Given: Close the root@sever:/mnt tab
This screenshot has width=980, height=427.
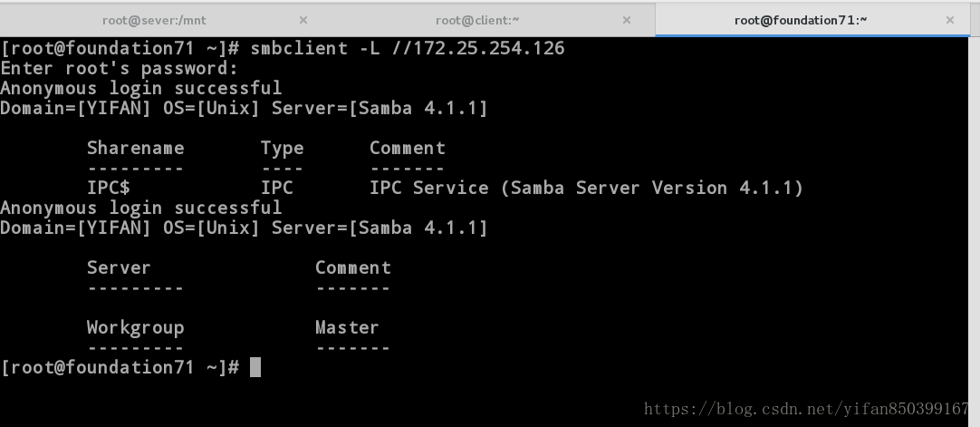Looking at the screenshot, I should [x=303, y=20].
